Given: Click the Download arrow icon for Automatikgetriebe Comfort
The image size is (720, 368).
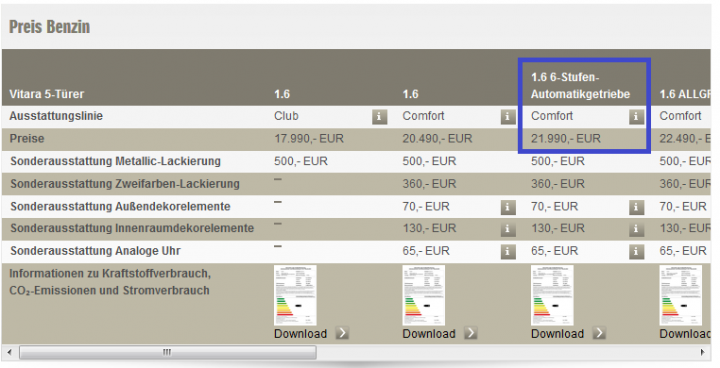Looking at the screenshot, I should 599,333.
